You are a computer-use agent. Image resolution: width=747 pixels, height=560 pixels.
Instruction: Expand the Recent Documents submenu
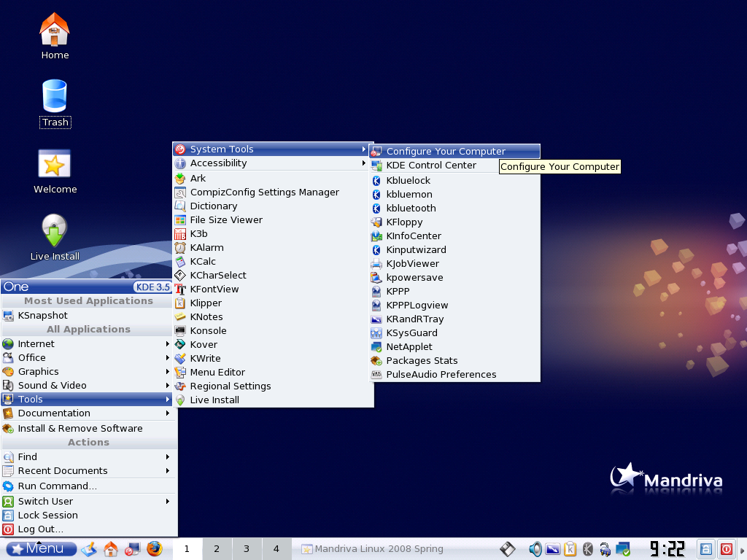pos(63,471)
